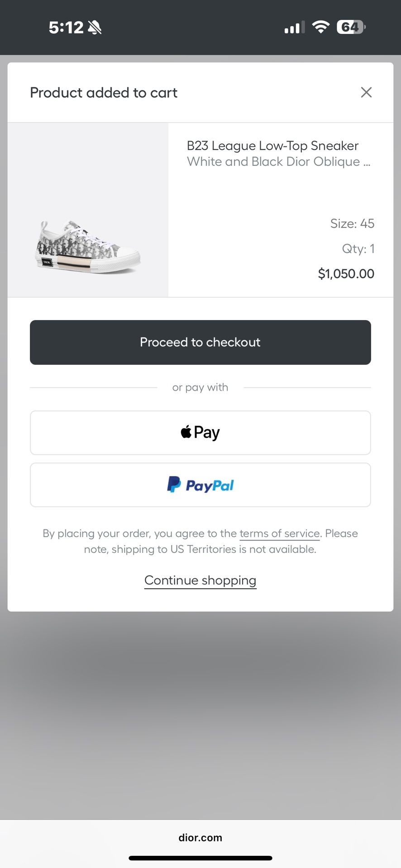The image size is (401, 868).
Task: Choose the PayPal payment button
Action: [200, 485]
